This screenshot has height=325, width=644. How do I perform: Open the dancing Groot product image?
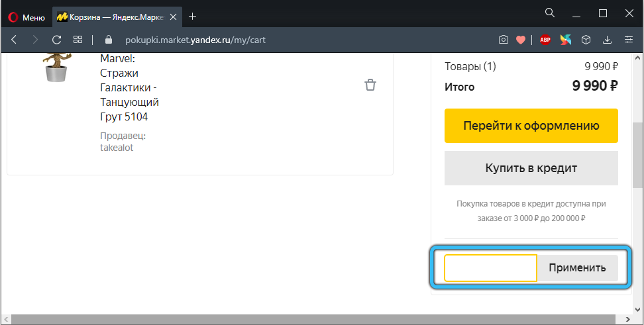coord(57,68)
